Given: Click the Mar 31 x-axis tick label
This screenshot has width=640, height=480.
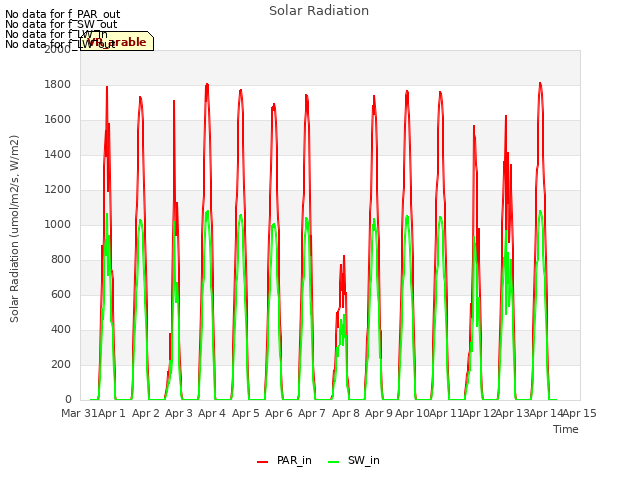Looking at the screenshot, I should pyautogui.click(x=79, y=413).
